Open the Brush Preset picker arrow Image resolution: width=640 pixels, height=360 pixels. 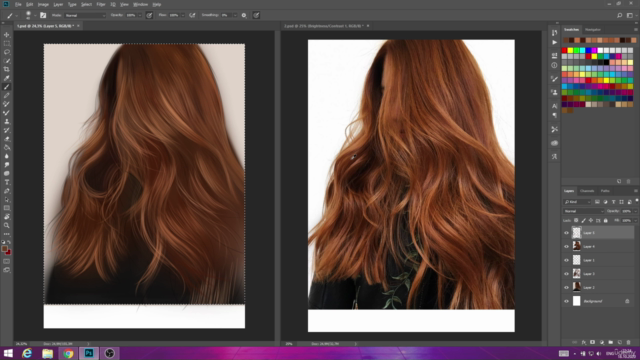point(35,16)
